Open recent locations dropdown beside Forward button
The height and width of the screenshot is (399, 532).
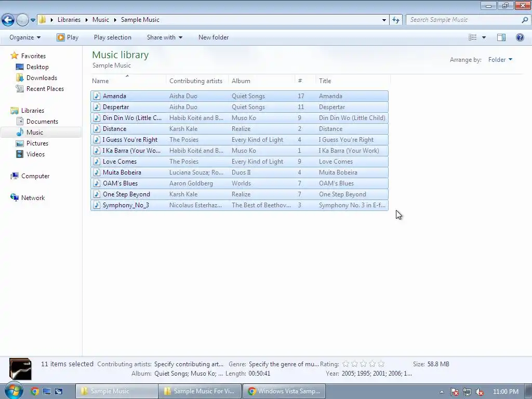pyautogui.click(x=33, y=20)
